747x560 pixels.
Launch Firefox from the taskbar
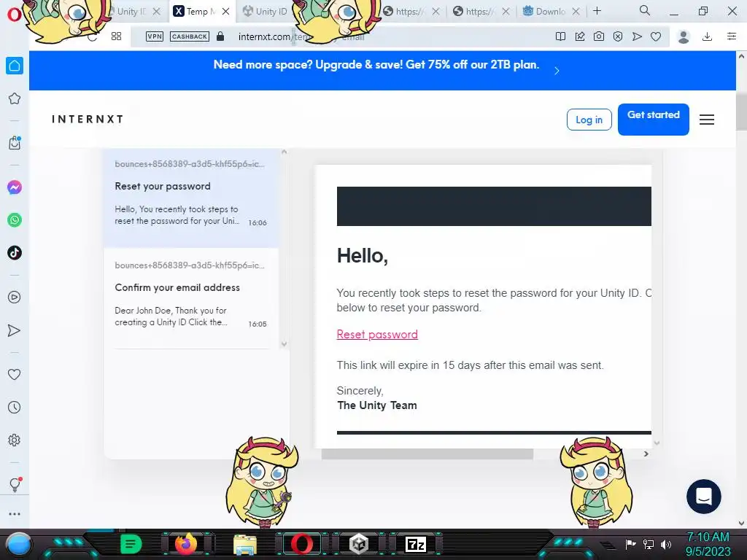point(186,544)
